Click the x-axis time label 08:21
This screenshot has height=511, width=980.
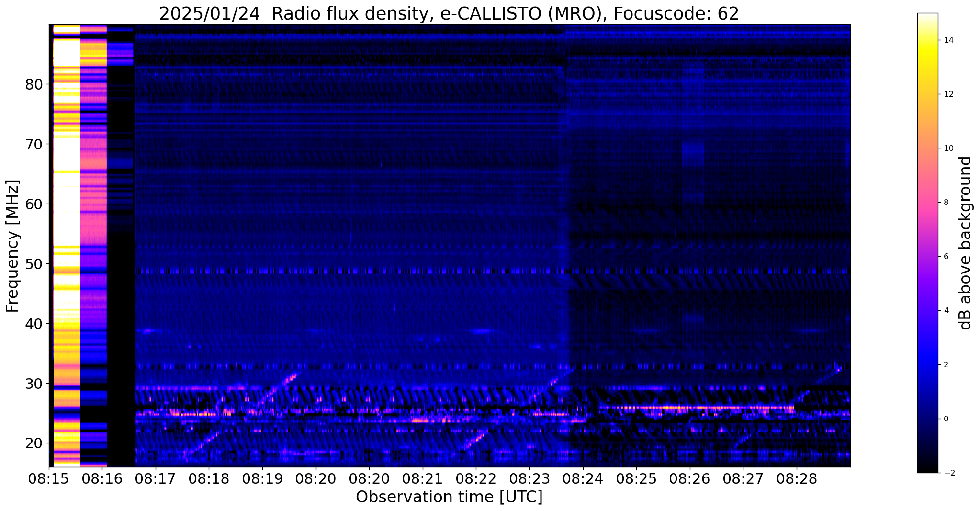[x=423, y=479]
